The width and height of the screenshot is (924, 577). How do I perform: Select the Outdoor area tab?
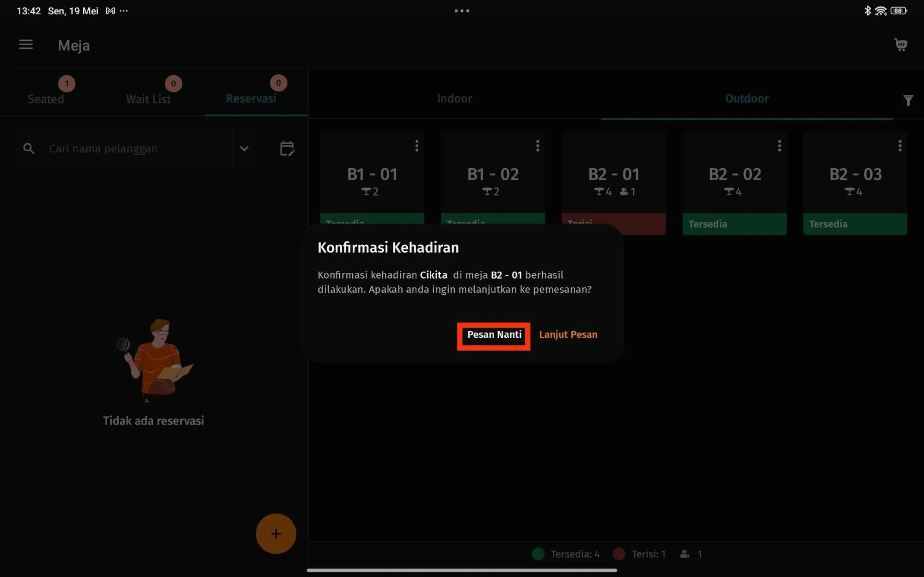pos(747,98)
